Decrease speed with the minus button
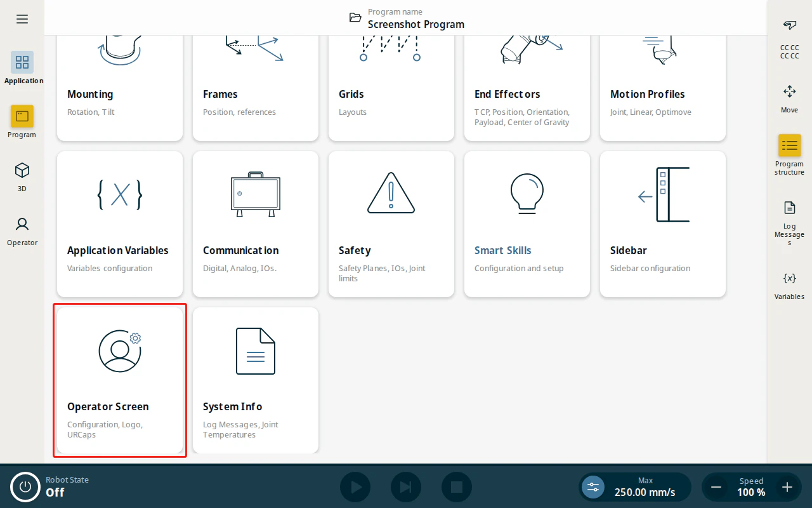The height and width of the screenshot is (508, 812). (x=716, y=487)
